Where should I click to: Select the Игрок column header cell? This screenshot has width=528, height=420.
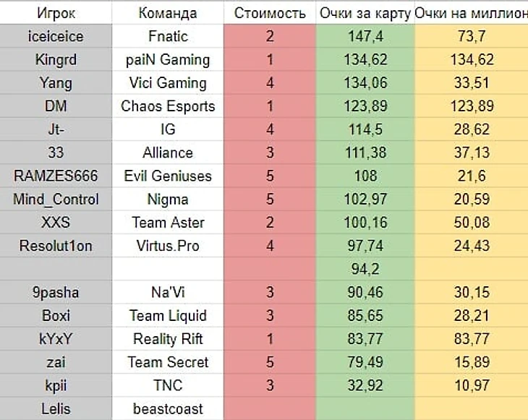(56, 13)
